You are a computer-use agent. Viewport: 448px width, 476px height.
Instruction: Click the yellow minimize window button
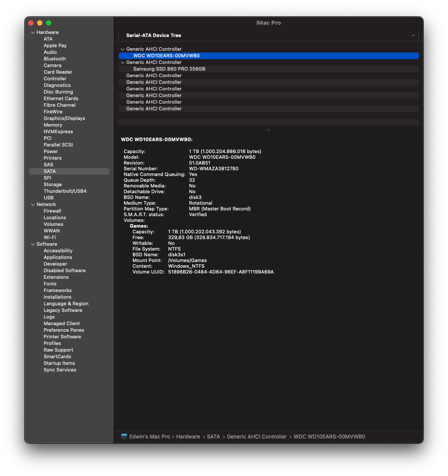pyautogui.click(x=40, y=23)
